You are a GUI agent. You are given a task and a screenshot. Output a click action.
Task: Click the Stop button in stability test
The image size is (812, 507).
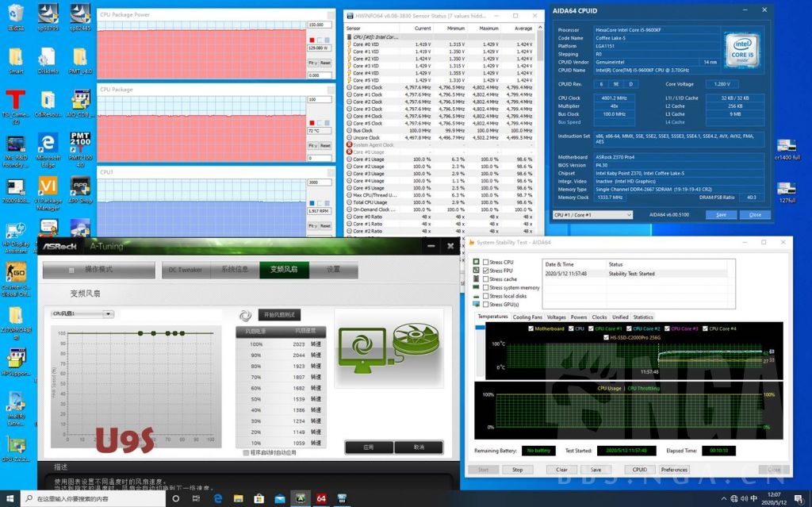pyautogui.click(x=517, y=470)
